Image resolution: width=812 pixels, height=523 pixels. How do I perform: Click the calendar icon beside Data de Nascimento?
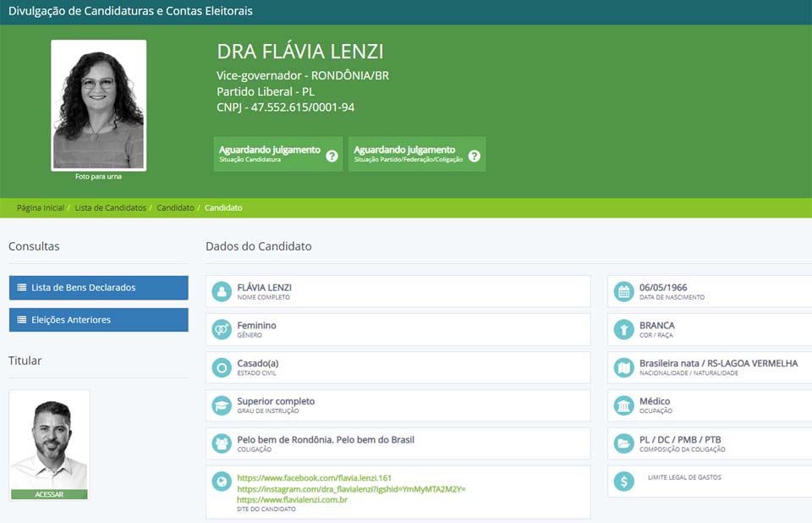[x=624, y=292]
